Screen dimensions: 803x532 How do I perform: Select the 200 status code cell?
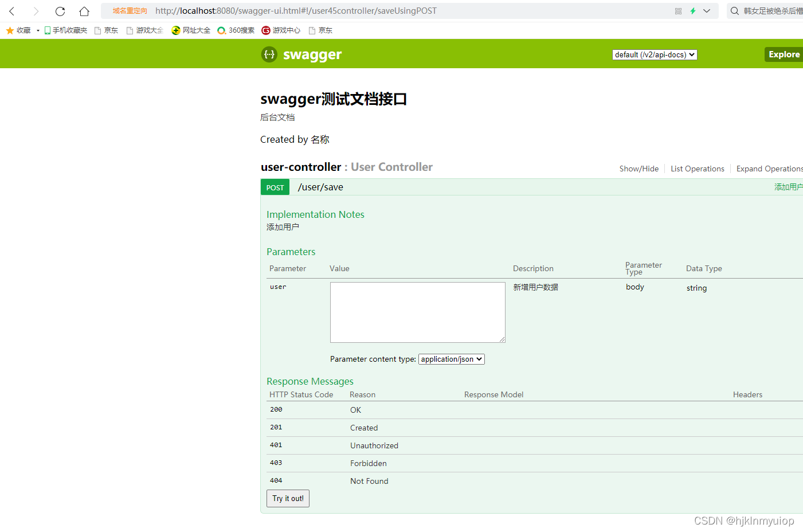[276, 409]
